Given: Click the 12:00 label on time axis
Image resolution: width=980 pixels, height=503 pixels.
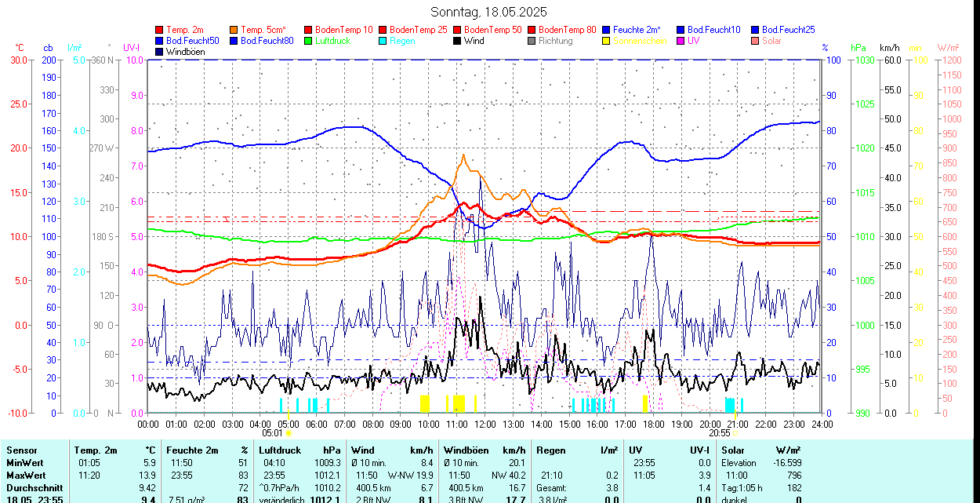Looking at the screenshot, I should click(485, 424).
